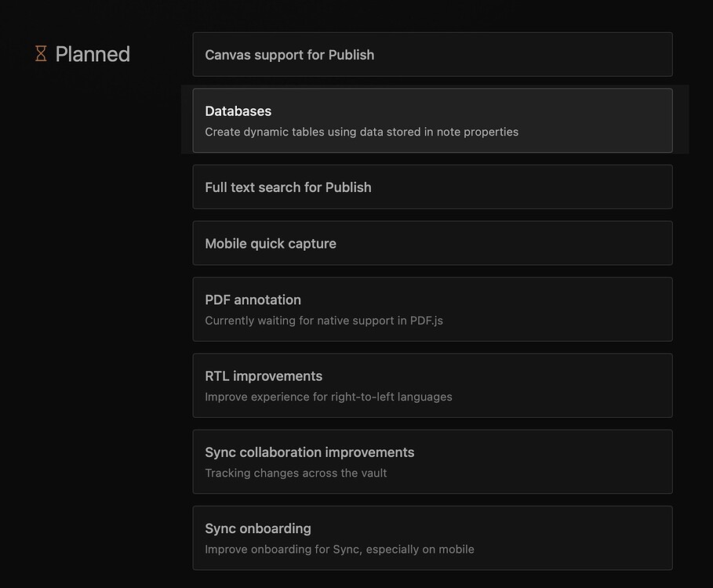The width and height of the screenshot is (713, 588).
Task: Click the Planned section heading
Action: (x=93, y=54)
